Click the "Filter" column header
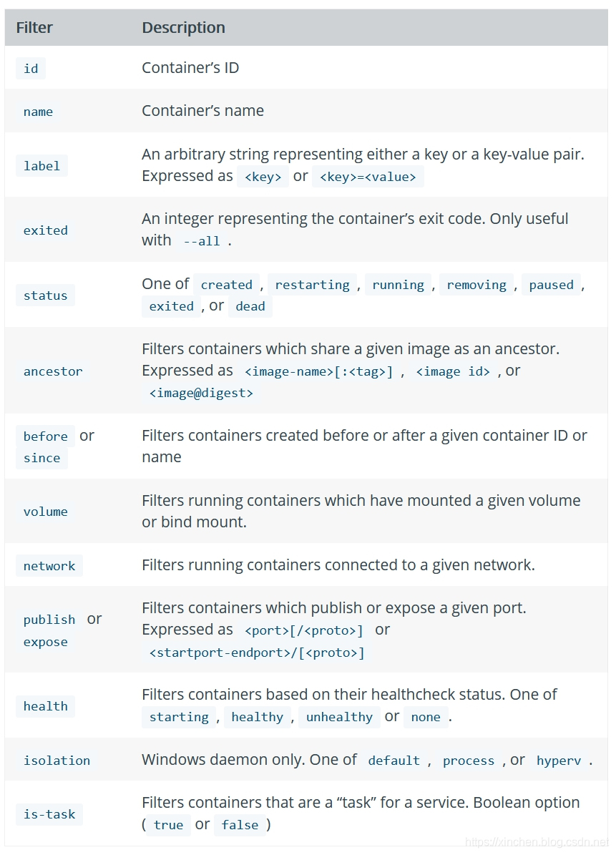 (x=34, y=28)
